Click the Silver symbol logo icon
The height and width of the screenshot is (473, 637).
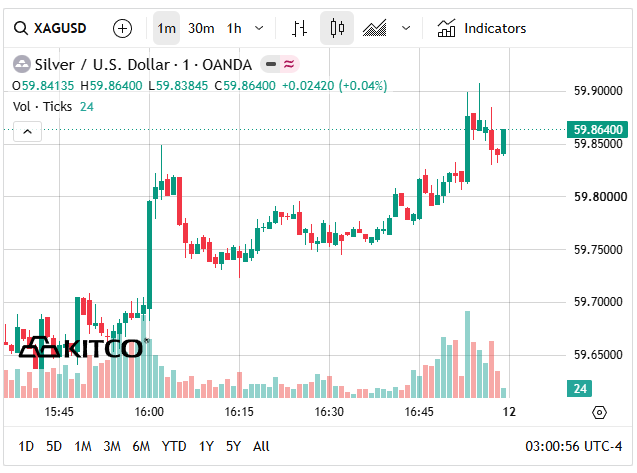point(22,64)
